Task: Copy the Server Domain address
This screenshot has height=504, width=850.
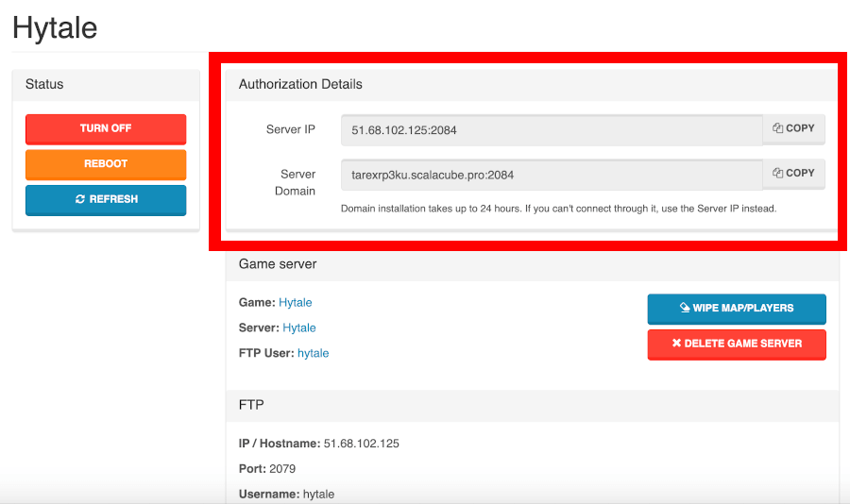Action: tap(793, 174)
